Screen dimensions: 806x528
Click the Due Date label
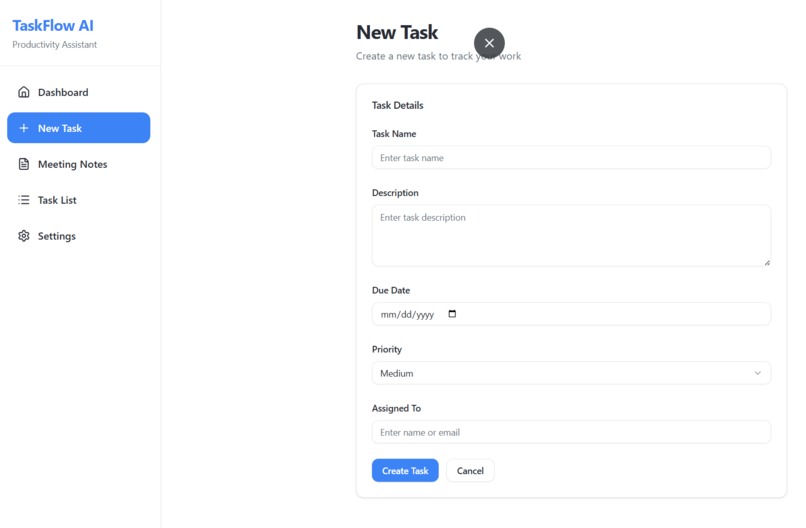(391, 290)
